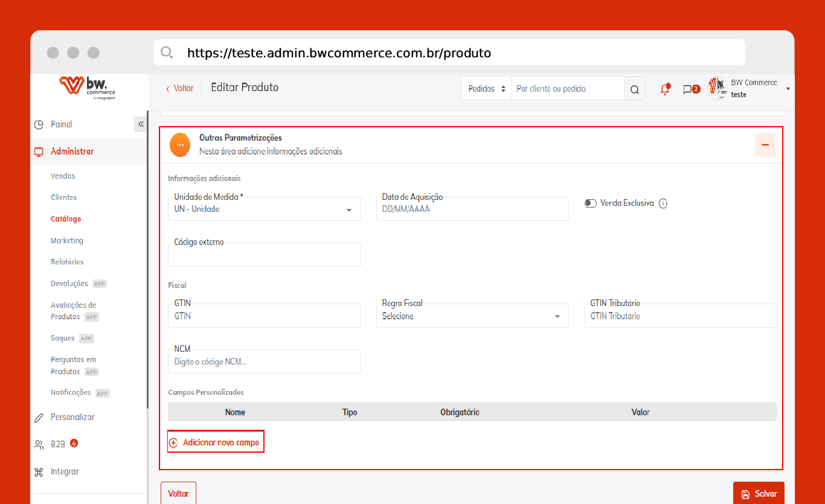Image resolution: width=825 pixels, height=504 pixels.
Task: Open the Pedidos search type selector
Action: click(486, 89)
